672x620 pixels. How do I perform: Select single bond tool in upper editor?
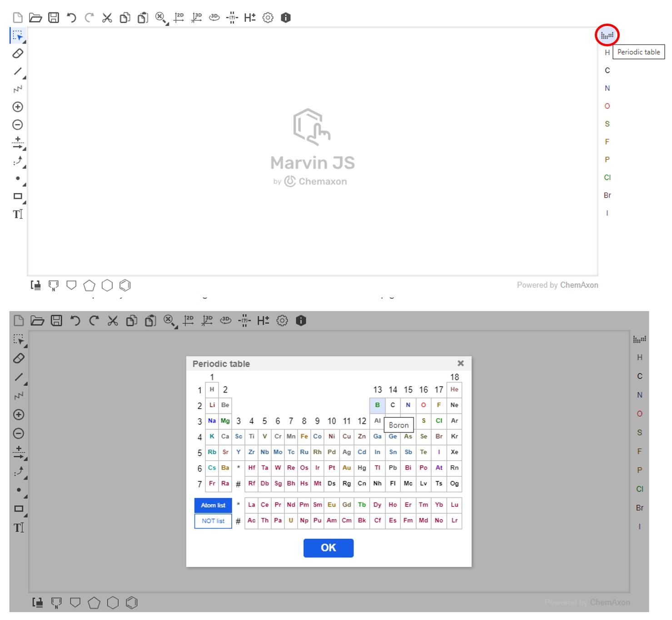coord(18,71)
